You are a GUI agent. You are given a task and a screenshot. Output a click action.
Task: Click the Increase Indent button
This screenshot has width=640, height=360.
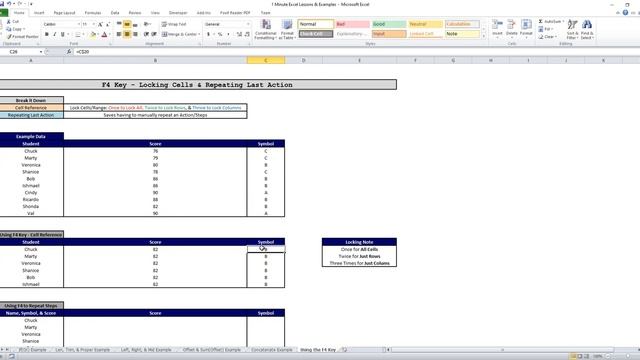[x=154, y=34]
